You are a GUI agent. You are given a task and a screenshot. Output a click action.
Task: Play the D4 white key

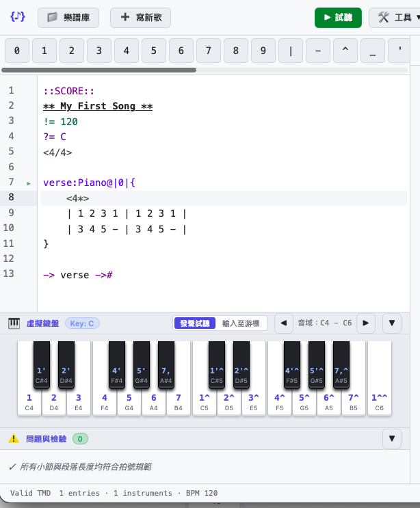(x=54, y=402)
